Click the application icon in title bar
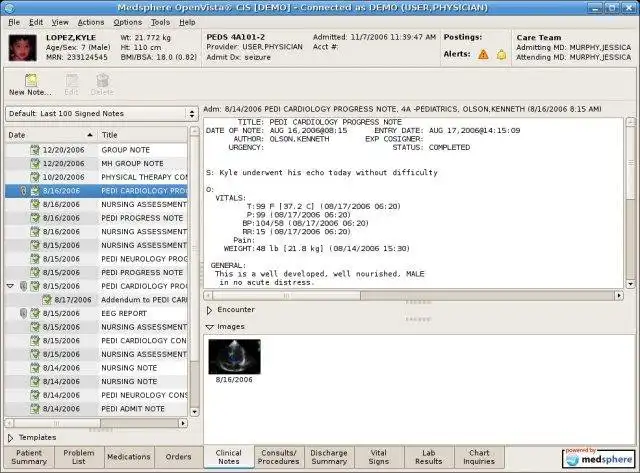The height and width of the screenshot is (473, 640). click(9, 7)
